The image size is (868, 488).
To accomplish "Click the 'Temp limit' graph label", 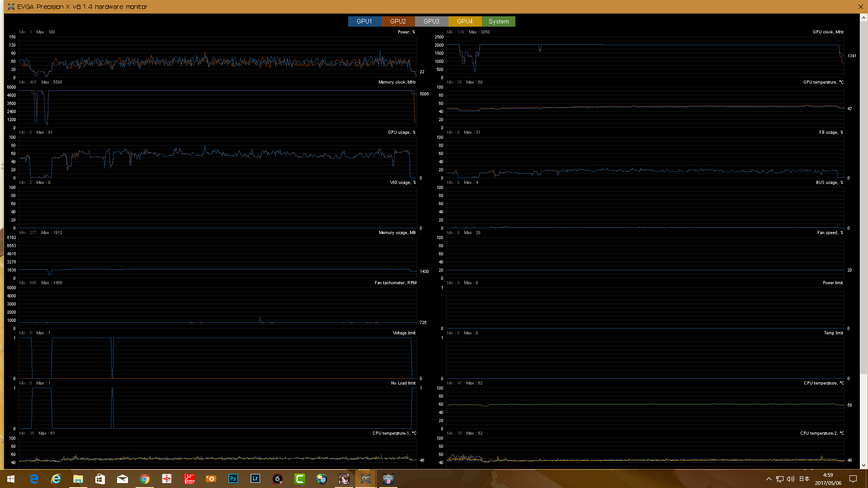I will (x=833, y=333).
